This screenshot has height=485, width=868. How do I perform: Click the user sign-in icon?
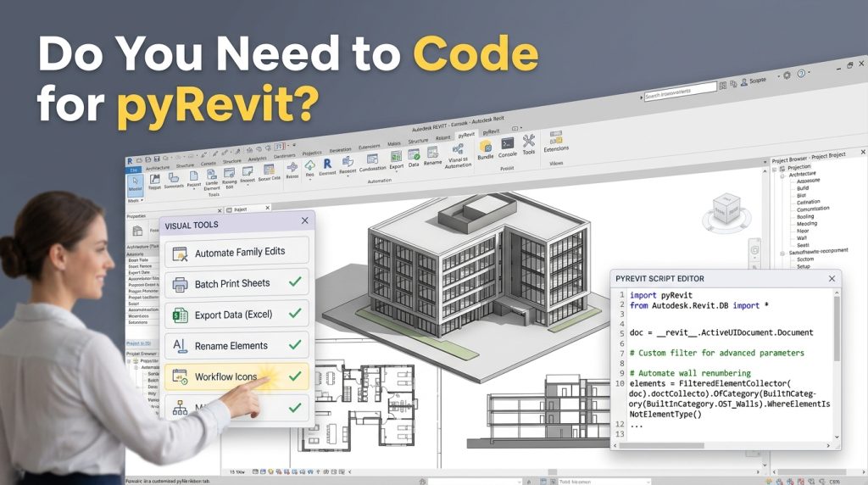pos(744,82)
